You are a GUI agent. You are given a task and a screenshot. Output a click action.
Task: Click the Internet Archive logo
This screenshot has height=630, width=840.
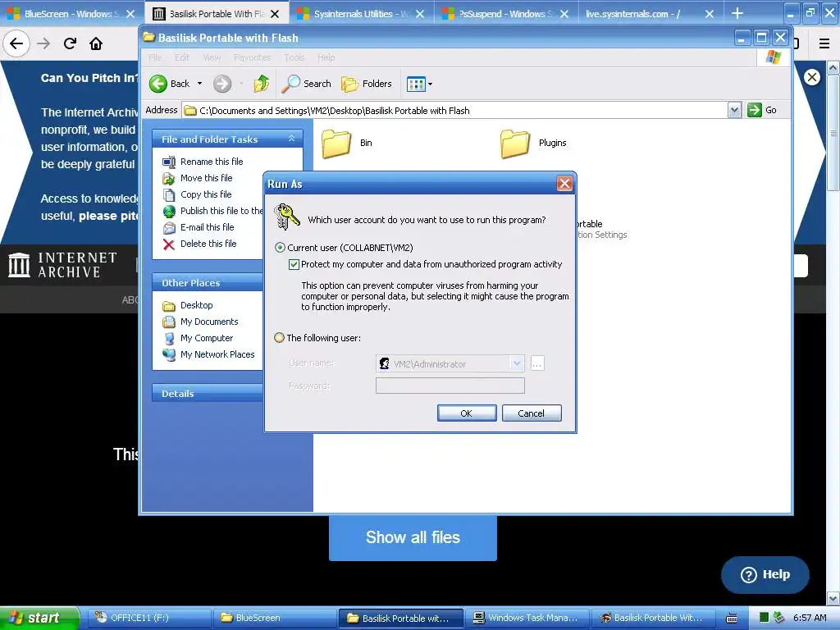coord(62,265)
